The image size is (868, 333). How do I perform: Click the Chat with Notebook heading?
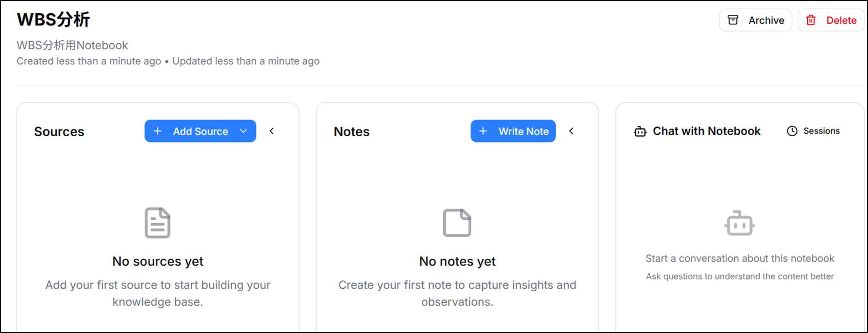point(706,131)
